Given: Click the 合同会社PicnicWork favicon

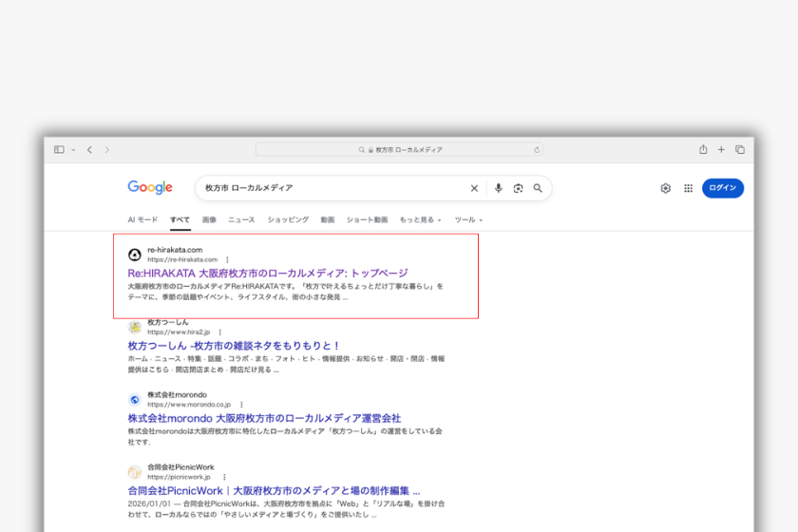Looking at the screenshot, I should tap(134, 472).
